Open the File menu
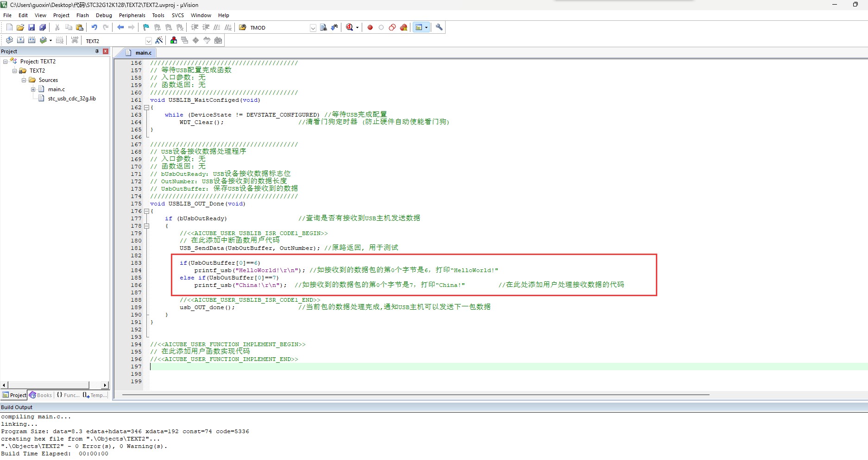 click(x=7, y=15)
